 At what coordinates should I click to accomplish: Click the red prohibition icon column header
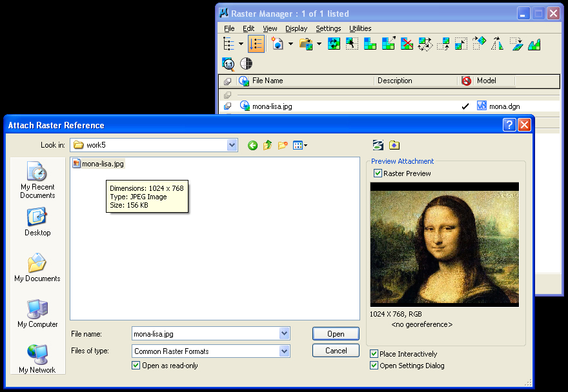pos(466,81)
